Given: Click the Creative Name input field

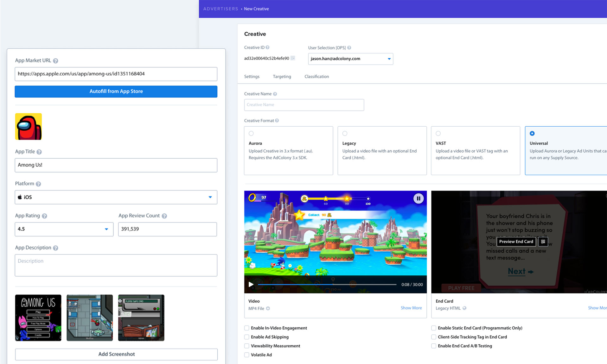Looking at the screenshot, I should point(304,105).
